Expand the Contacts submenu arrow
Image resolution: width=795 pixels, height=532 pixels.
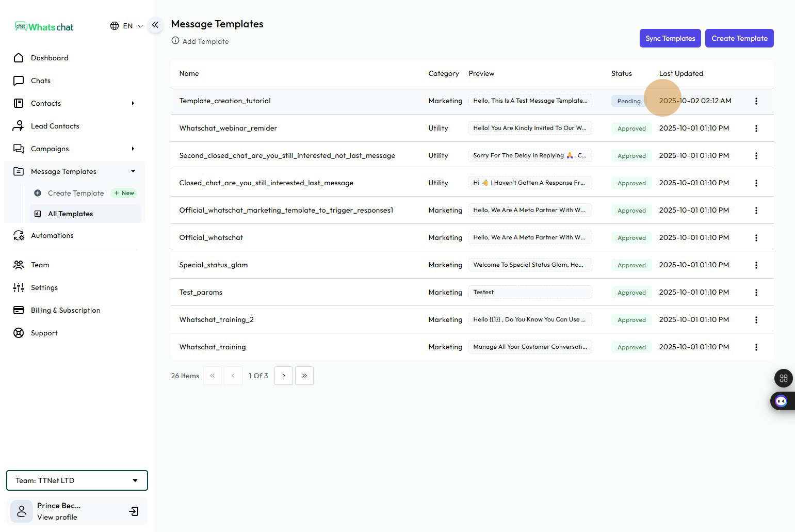133,103
